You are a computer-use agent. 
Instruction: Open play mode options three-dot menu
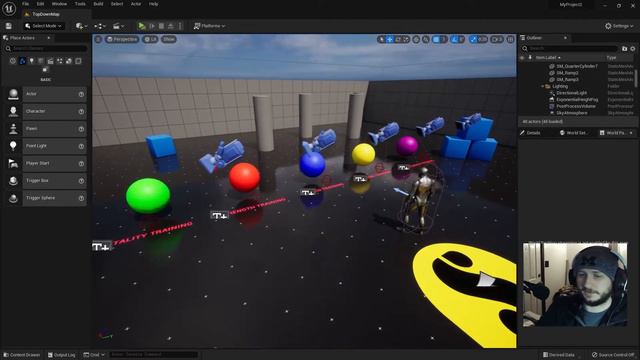coord(180,26)
